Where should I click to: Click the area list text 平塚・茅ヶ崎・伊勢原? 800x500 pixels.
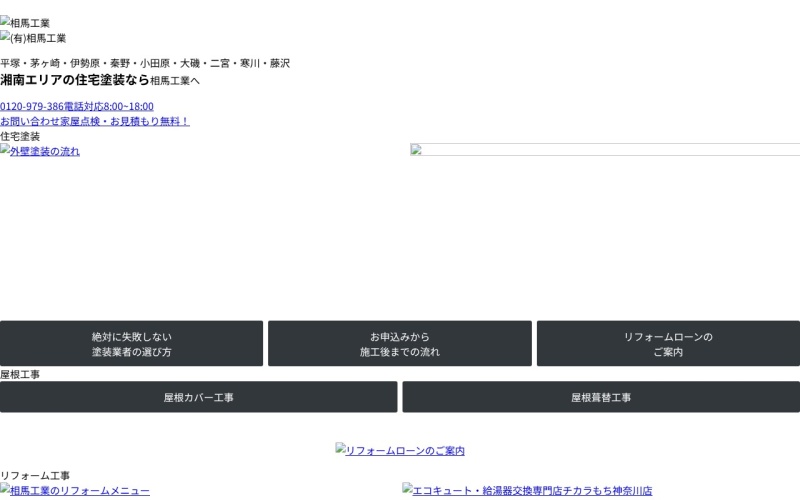(50, 63)
